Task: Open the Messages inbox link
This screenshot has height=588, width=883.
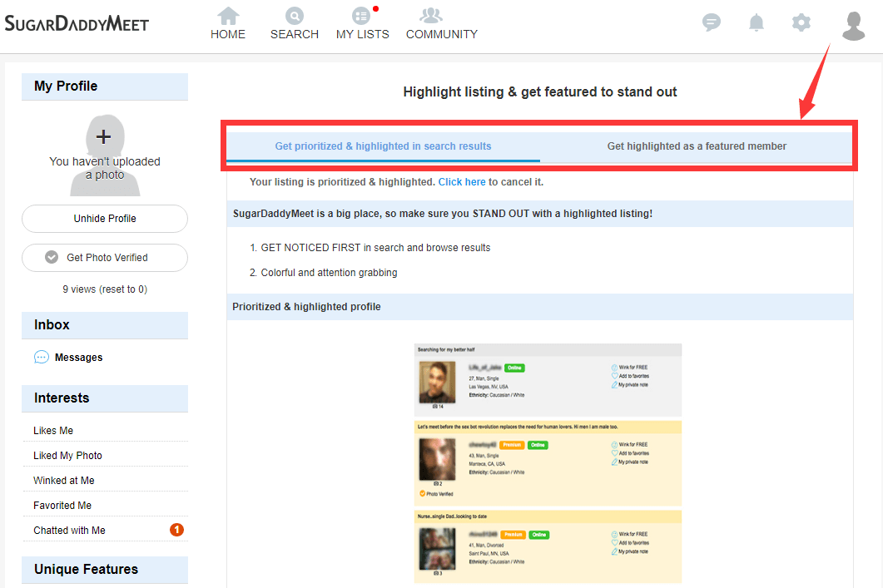Action: (79, 358)
